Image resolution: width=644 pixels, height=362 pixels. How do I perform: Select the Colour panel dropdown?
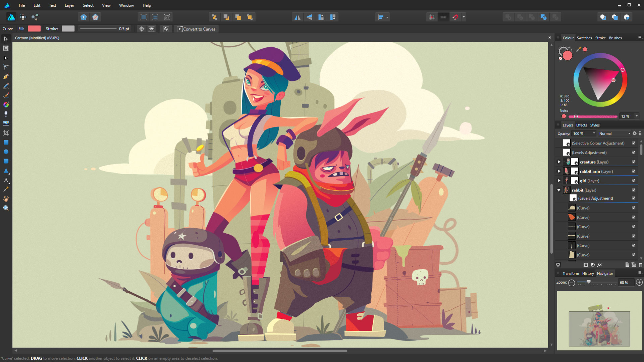click(x=640, y=38)
